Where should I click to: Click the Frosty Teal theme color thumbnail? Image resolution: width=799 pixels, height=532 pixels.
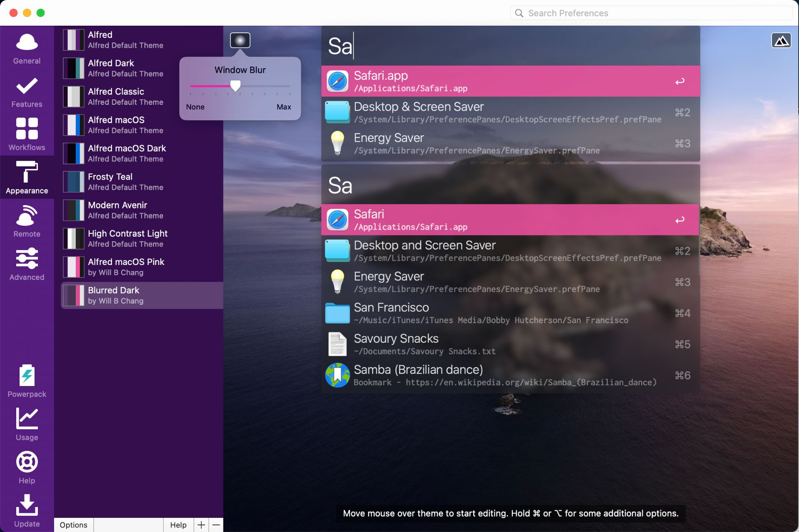(74, 182)
